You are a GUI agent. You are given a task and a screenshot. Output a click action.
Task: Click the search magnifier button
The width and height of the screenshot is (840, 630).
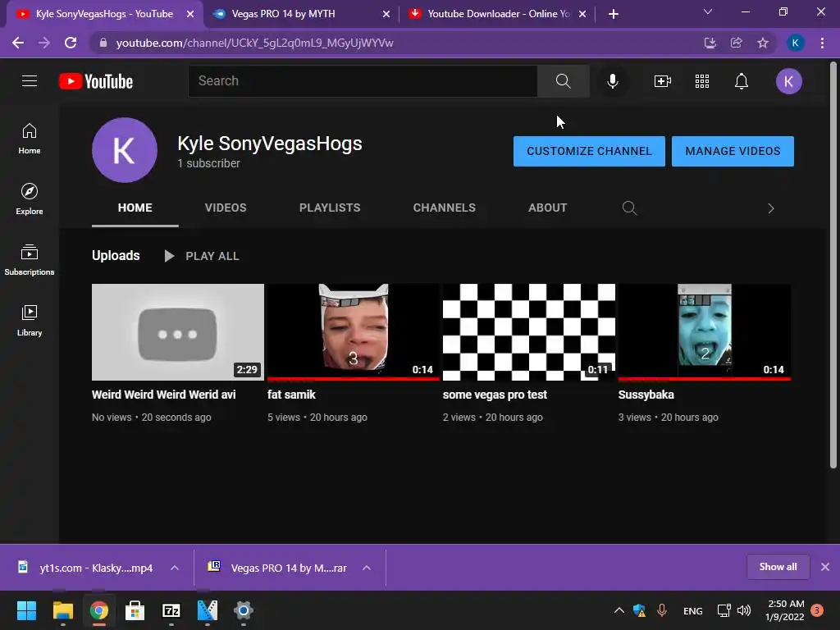click(563, 81)
